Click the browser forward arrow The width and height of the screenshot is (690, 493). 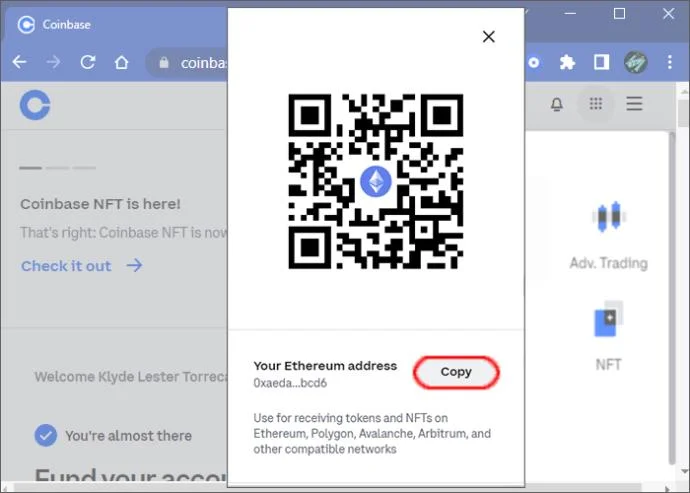click(53, 62)
